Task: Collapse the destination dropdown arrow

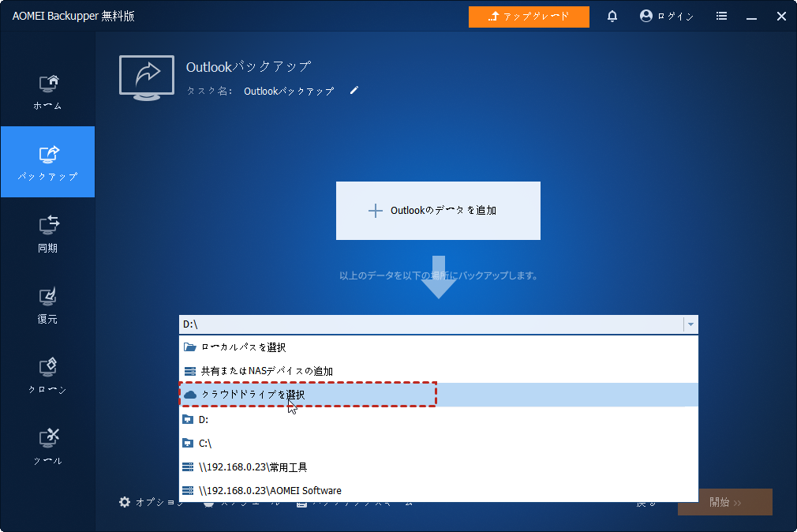Action: click(690, 324)
